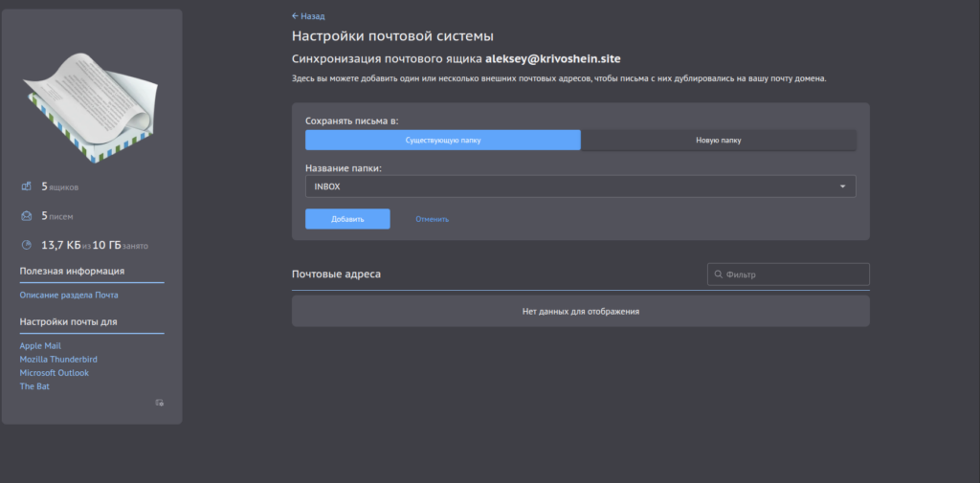Click the Настройки почты для heading
The width and height of the screenshot is (980, 483).
click(68, 321)
